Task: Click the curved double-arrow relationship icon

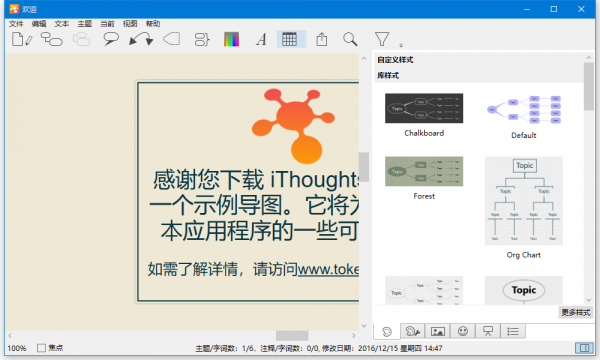Action: [141, 39]
